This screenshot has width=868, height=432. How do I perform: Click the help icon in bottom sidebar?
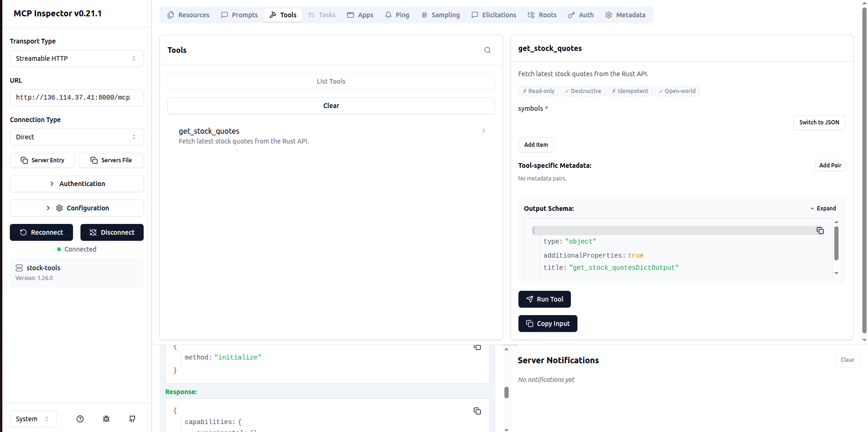tap(80, 419)
